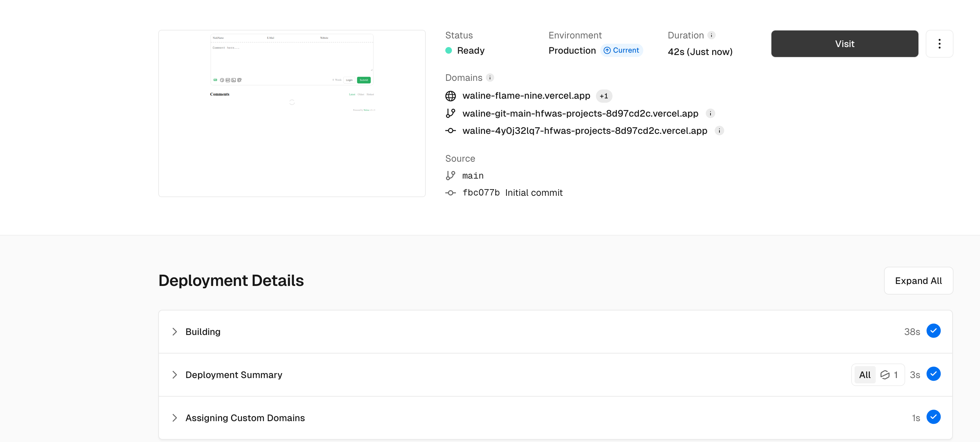Image resolution: width=980 pixels, height=442 pixels.
Task: Click the info icon beside Domains heading
Action: [490, 78]
